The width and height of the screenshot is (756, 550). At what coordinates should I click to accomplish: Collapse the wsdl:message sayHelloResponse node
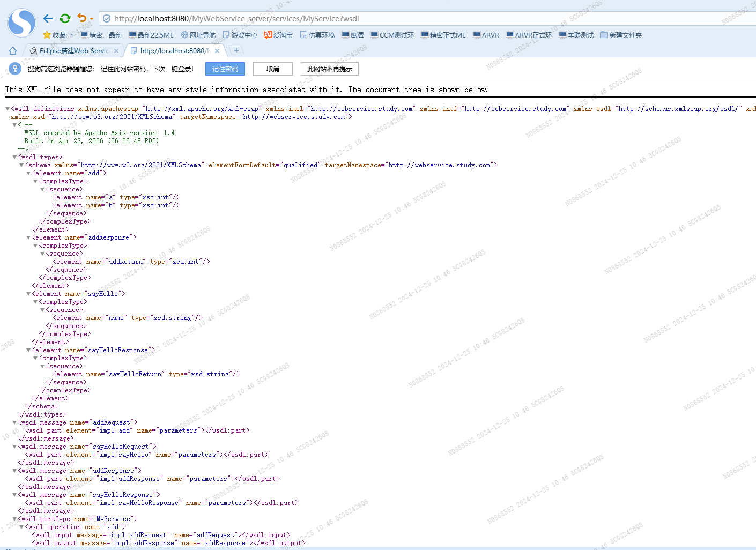[14, 495]
